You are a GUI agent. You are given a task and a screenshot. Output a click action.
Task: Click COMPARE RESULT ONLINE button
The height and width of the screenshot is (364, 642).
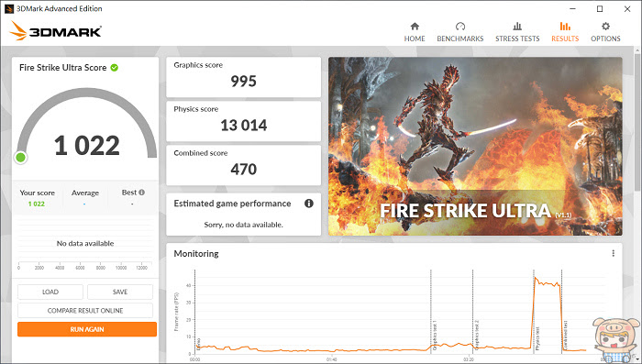tap(85, 310)
